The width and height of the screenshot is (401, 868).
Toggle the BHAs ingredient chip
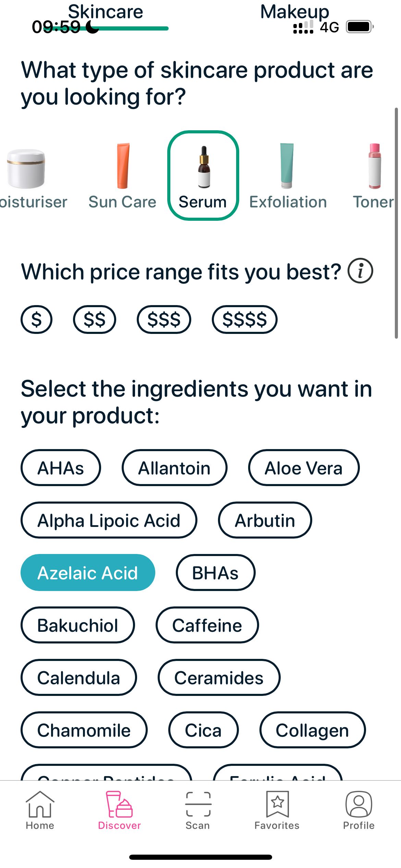pos(215,572)
